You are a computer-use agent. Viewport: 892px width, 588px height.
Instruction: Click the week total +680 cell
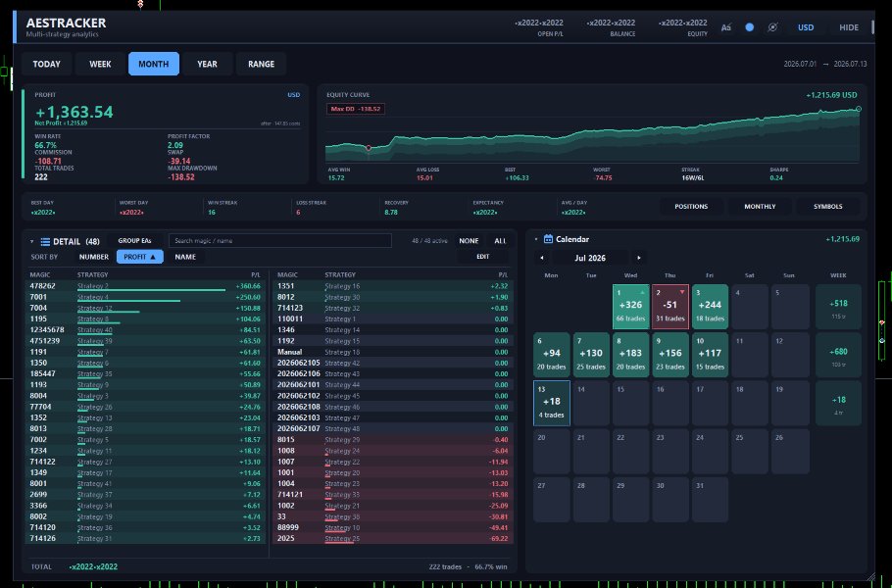(838, 355)
